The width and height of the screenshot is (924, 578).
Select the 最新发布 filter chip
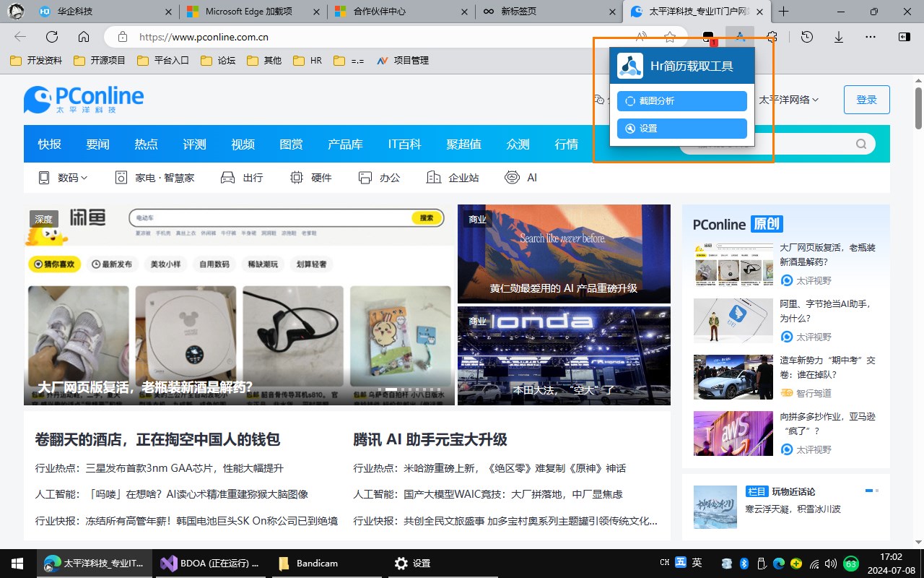(x=112, y=264)
